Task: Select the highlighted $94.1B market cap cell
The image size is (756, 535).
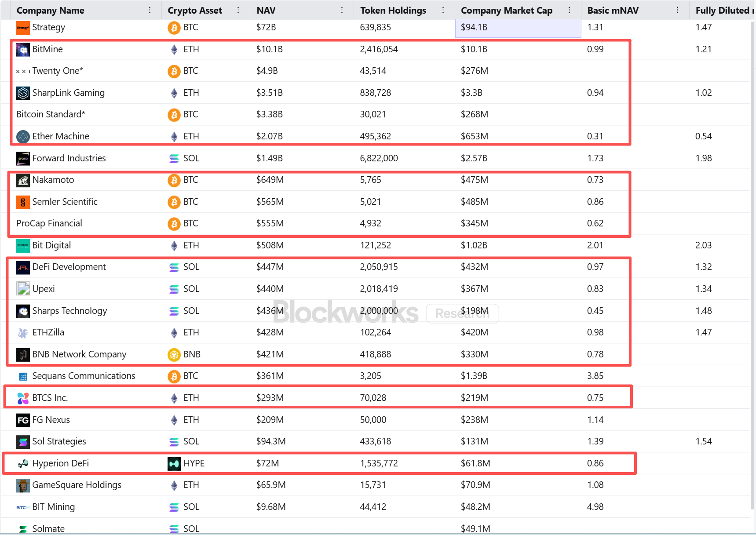Action: tap(518, 28)
